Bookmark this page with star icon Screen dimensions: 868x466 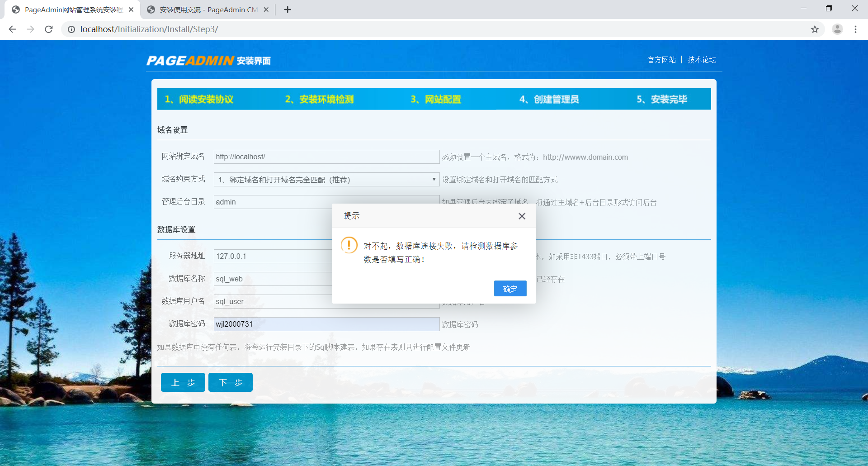[x=815, y=29]
